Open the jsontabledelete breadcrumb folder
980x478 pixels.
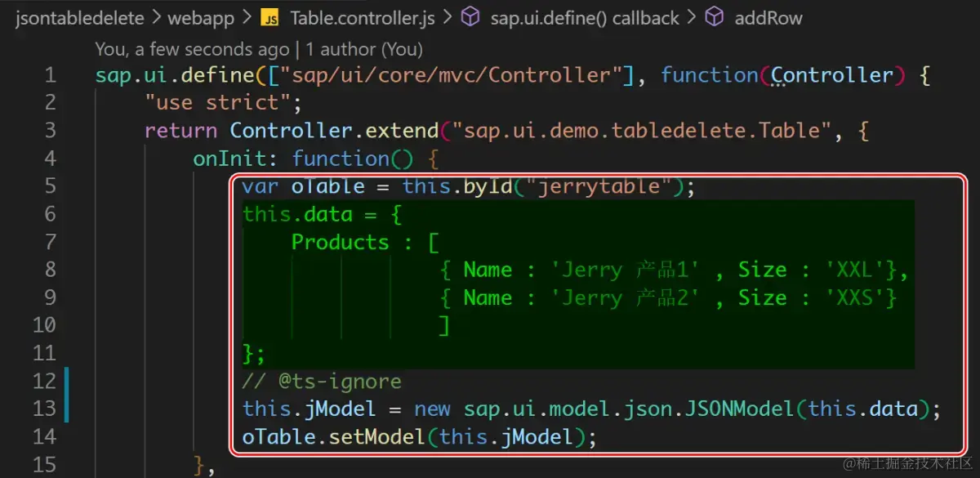[x=80, y=17]
